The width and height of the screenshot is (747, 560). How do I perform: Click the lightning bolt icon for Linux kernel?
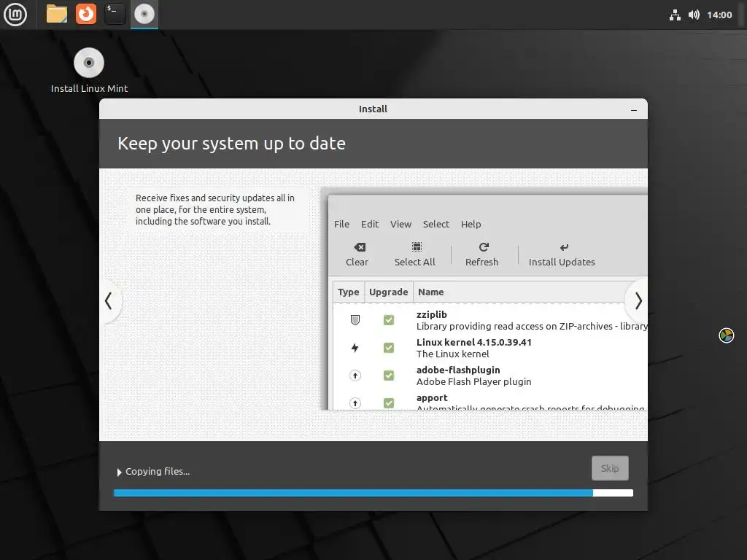coord(355,348)
